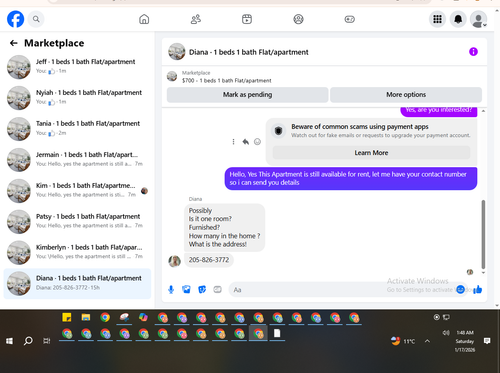500x373 pixels.
Task: Open the Windows notification center icon
Action: [x=487, y=341]
